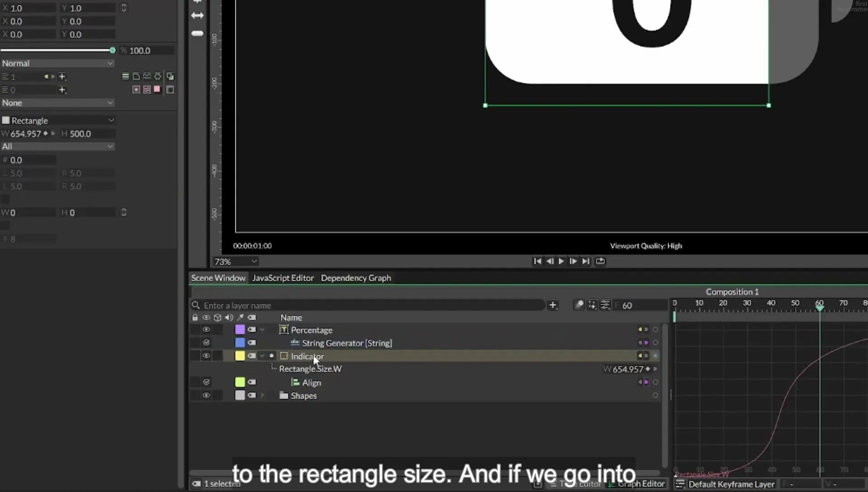868x492 pixels.
Task: Click the Percentage layer tag icon
Action: click(252, 330)
